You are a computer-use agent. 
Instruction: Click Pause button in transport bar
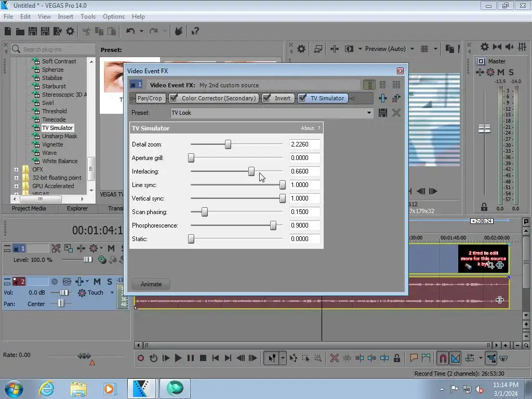point(191,358)
